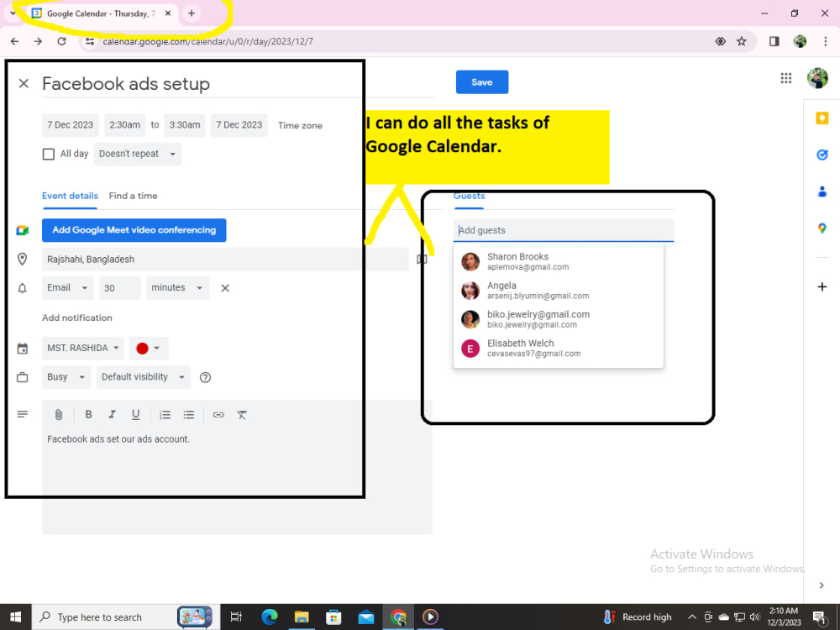Open Google apps grid icon
Viewport: 840px width, 630px height.
point(786,79)
